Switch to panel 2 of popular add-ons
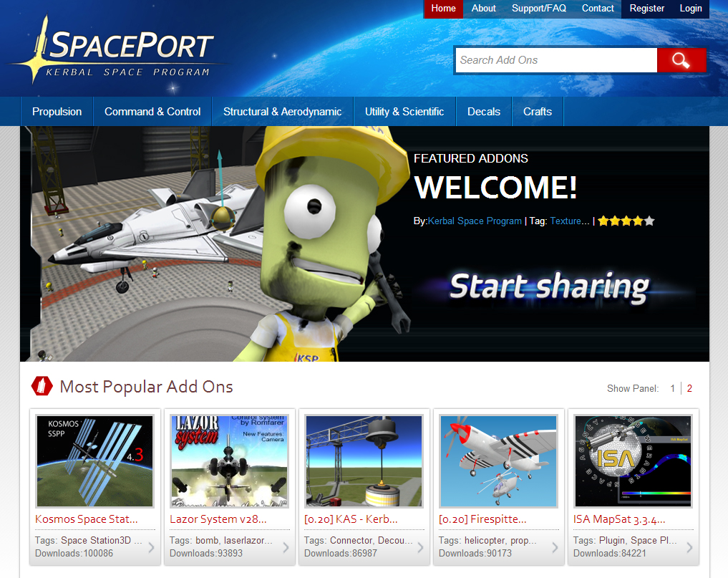The image size is (728, 578). tap(689, 389)
